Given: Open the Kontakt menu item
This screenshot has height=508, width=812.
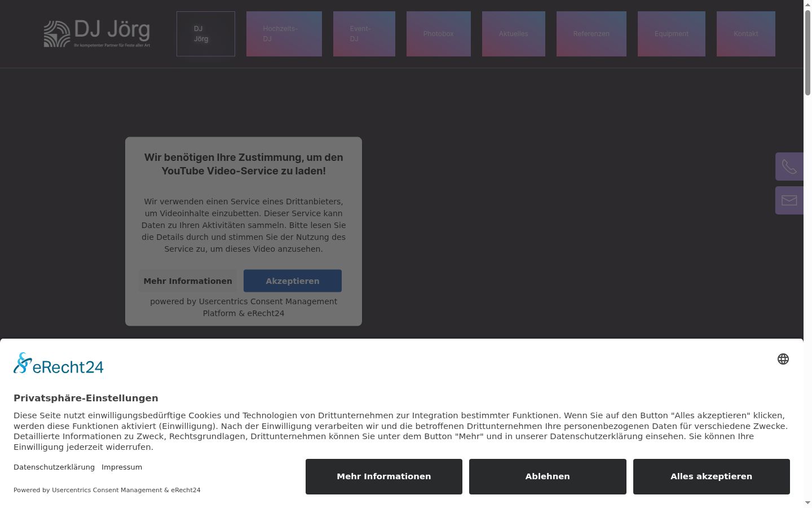Looking at the screenshot, I should coord(746,34).
